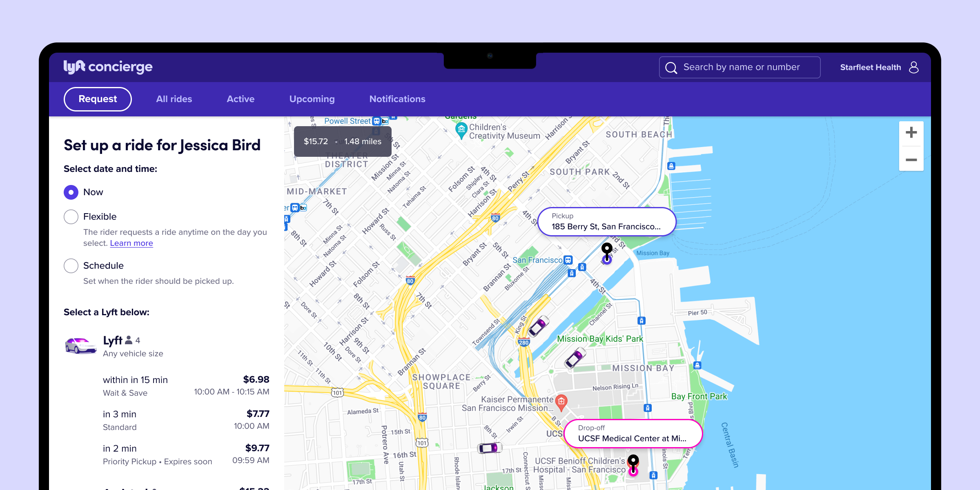The height and width of the screenshot is (490, 980).
Task: Click the Kaiser Permanente hospital map marker
Action: point(561,402)
